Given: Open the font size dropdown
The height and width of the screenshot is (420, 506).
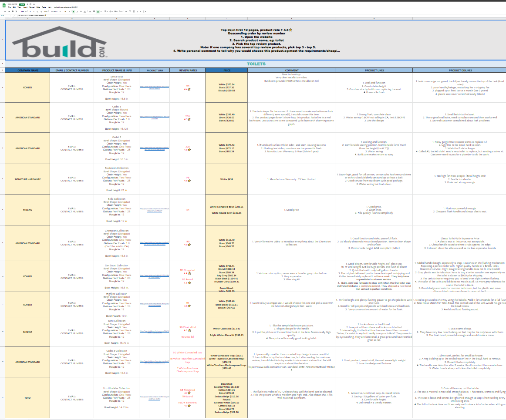Looking at the screenshot, I should click(x=67, y=12).
